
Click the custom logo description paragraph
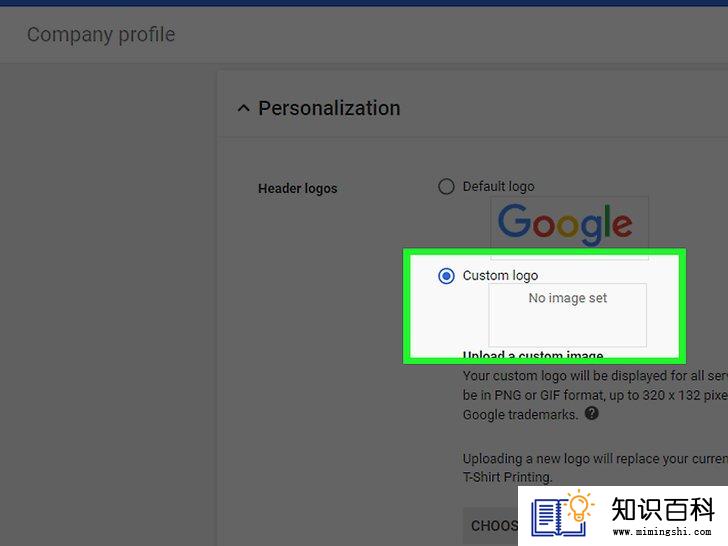(x=595, y=395)
